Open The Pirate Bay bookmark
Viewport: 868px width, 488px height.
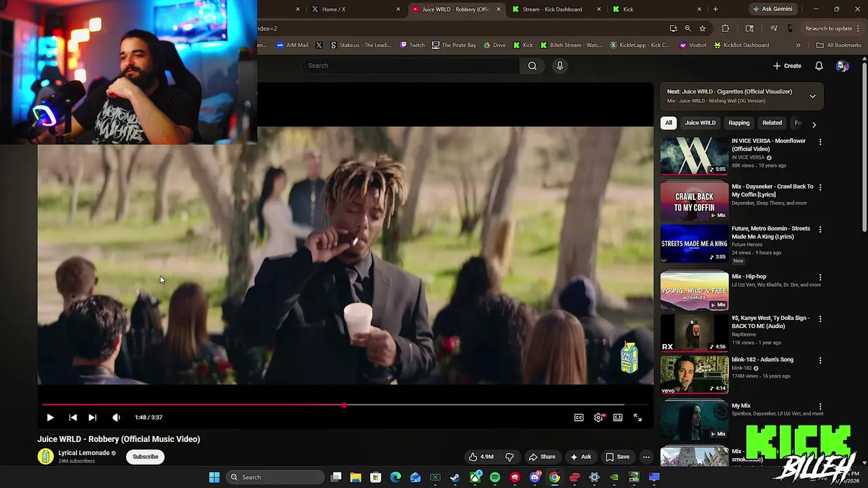[454, 45]
